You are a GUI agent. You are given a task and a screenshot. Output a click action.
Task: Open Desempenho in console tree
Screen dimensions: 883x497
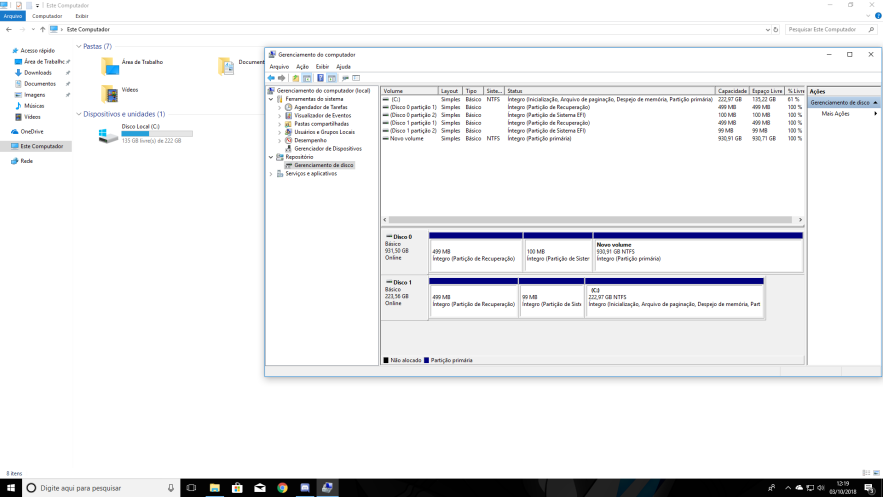tap(310, 140)
